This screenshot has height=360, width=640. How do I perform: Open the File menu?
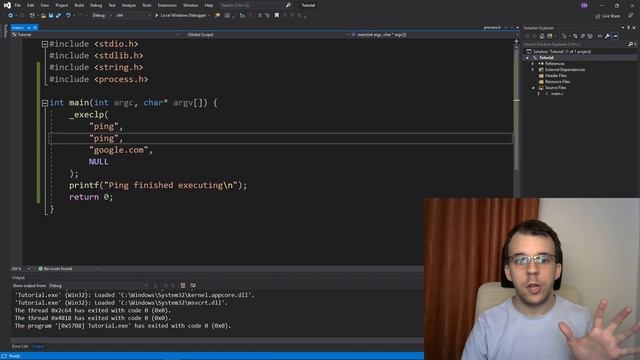point(18,5)
